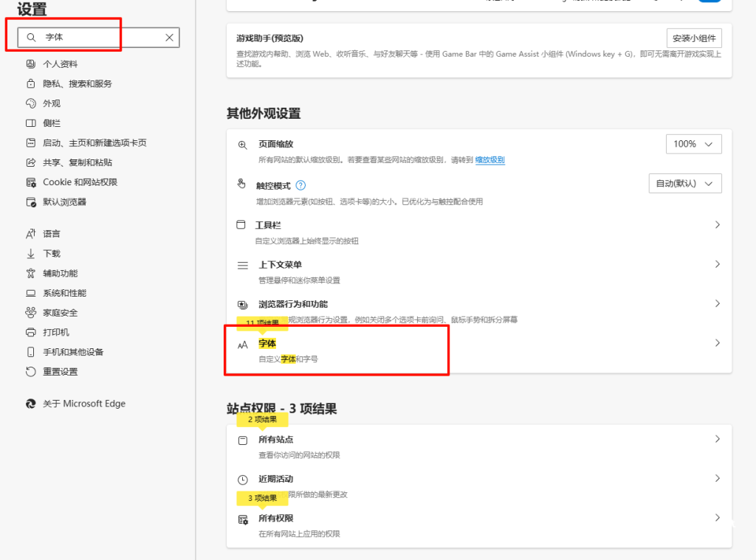
Task: Click the 关于 Microsoft Edge logo icon
Action: click(x=31, y=404)
